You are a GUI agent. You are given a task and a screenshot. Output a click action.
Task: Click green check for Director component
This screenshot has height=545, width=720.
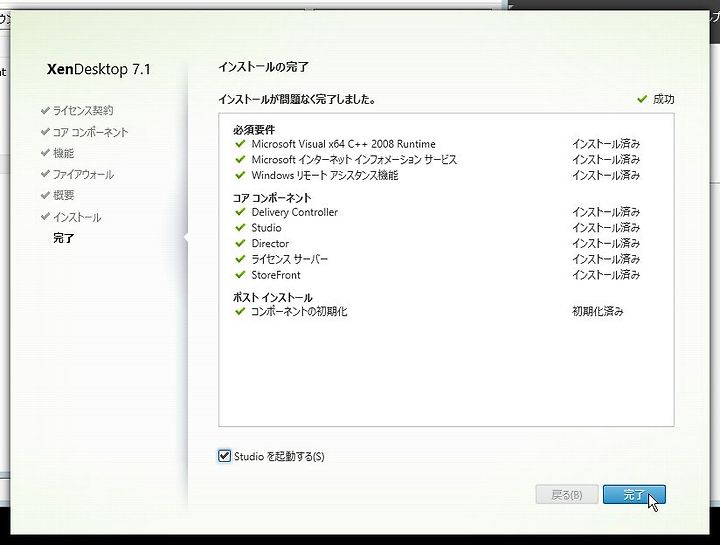point(240,243)
